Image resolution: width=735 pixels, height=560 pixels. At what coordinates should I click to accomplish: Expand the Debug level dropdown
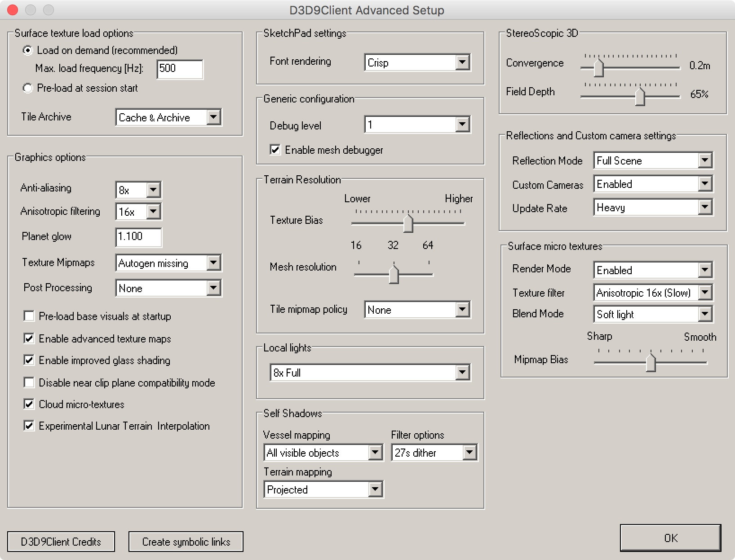click(x=417, y=124)
